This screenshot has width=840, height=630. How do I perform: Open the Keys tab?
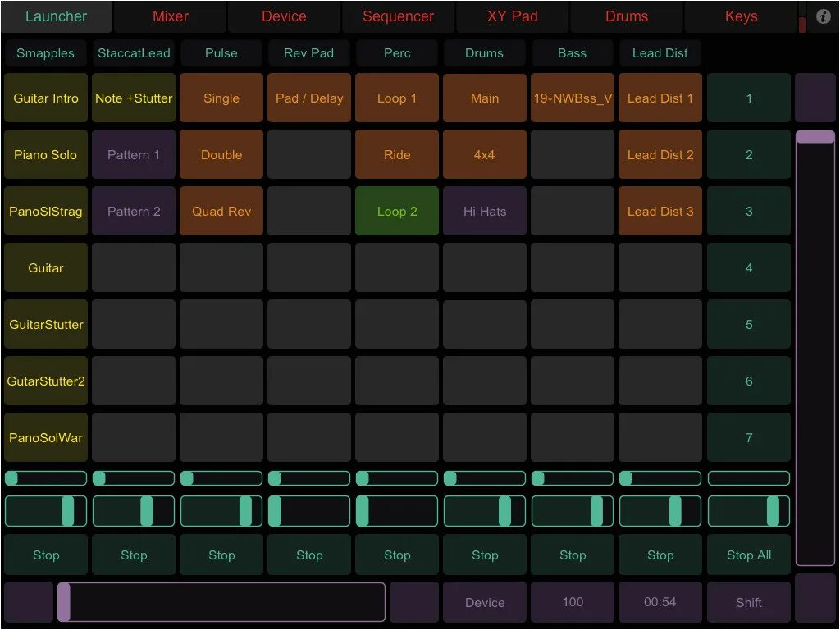pos(741,16)
